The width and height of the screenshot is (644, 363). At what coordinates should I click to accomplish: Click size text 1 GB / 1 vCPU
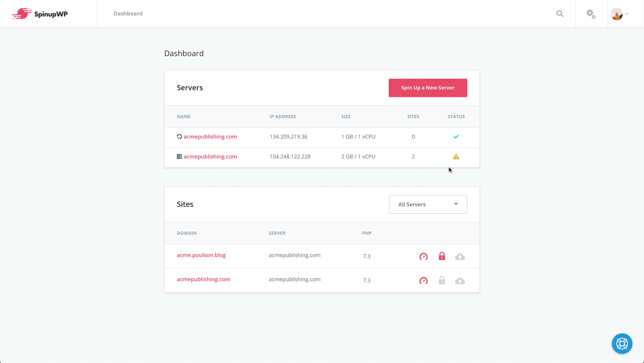tap(358, 137)
